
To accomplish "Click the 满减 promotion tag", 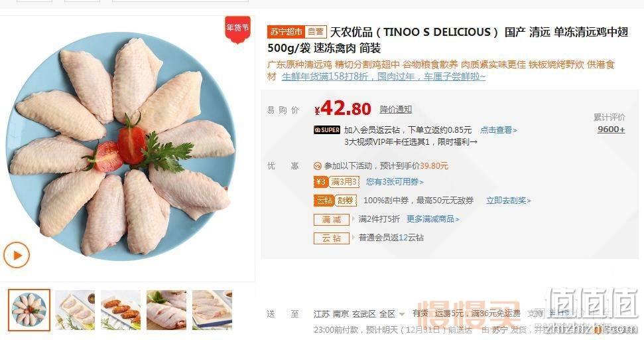I will [x=332, y=220].
